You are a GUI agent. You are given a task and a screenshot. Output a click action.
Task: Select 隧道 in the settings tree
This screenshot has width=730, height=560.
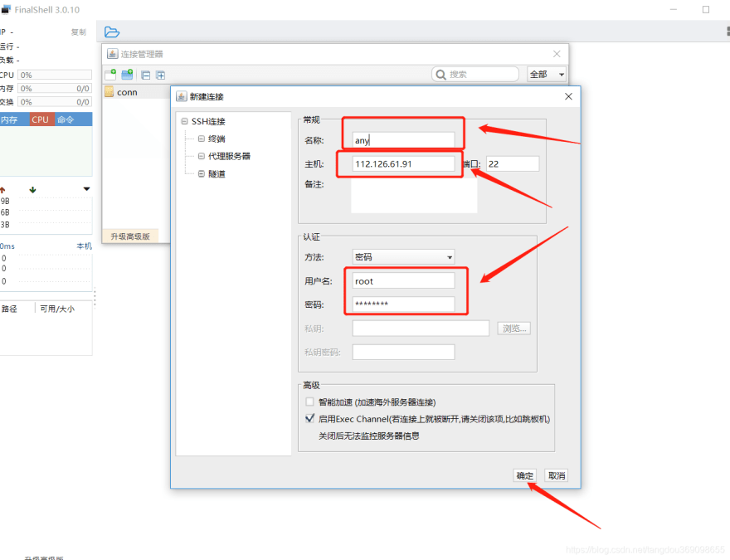(217, 173)
